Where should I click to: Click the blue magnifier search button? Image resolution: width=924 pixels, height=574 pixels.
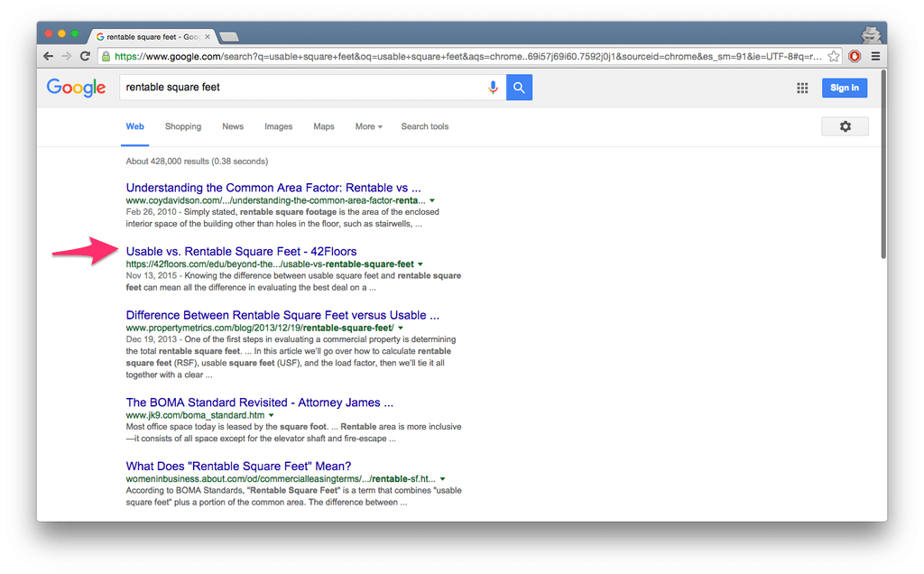point(519,88)
